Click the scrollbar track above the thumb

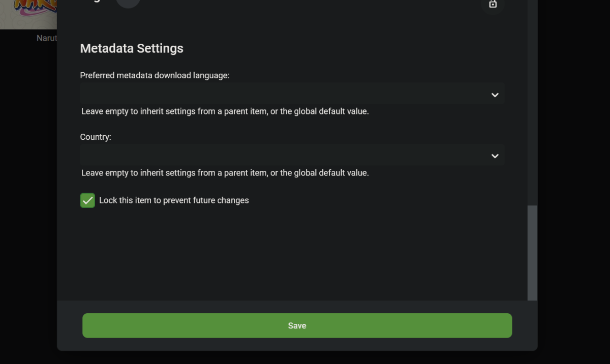(532, 102)
